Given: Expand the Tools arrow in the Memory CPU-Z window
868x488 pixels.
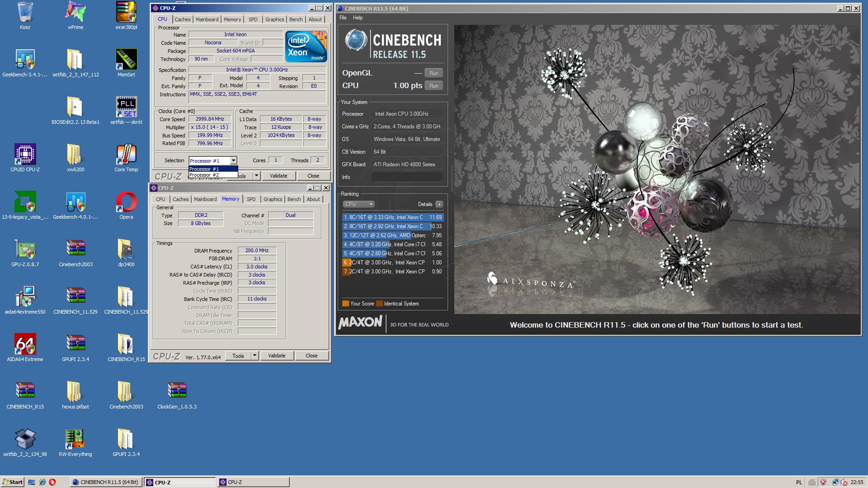Looking at the screenshot, I should (255, 356).
